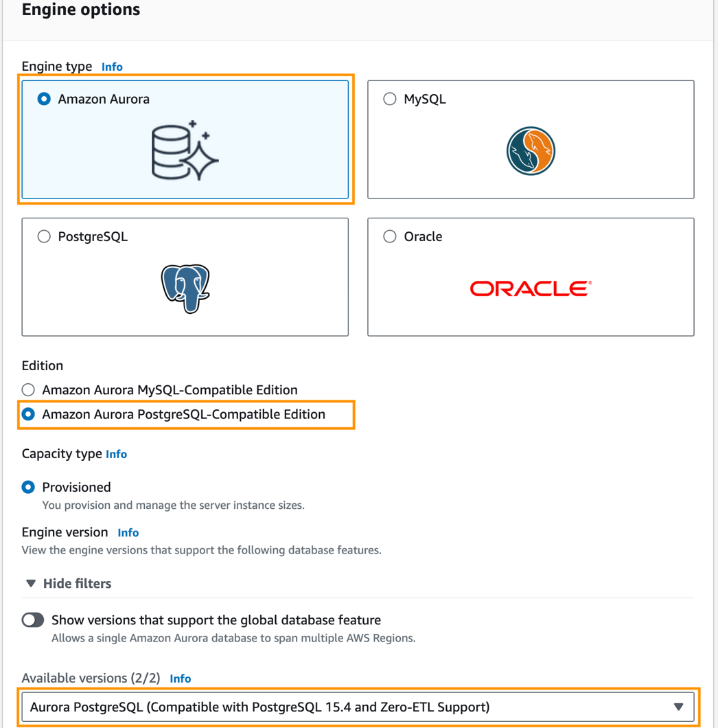Image resolution: width=718 pixels, height=728 pixels.
Task: Click the MySQL dolphin logo
Action: pyautogui.click(x=531, y=151)
